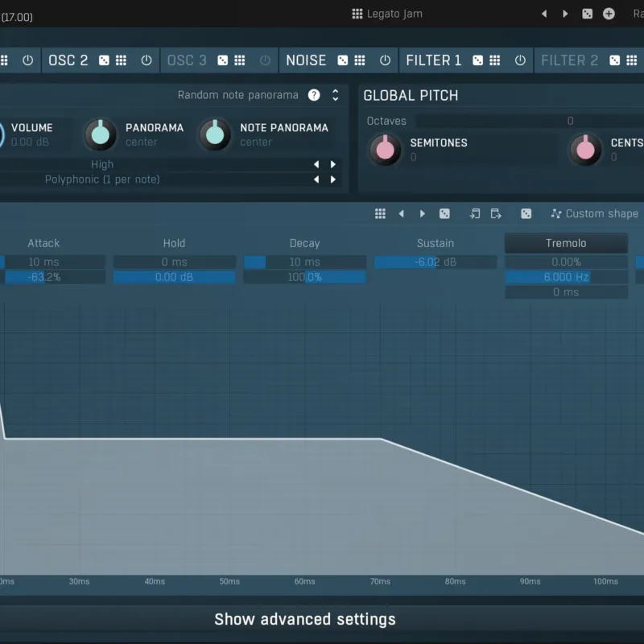
Task: Select the FILTER 1 tab
Action: [x=434, y=60]
